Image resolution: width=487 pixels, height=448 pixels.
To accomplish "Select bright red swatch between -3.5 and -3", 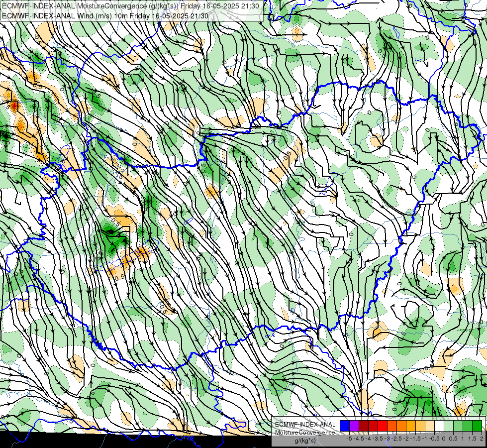I will [x=383, y=426].
